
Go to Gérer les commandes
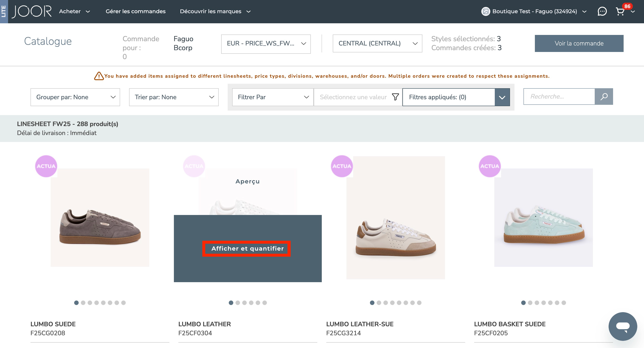click(x=136, y=11)
